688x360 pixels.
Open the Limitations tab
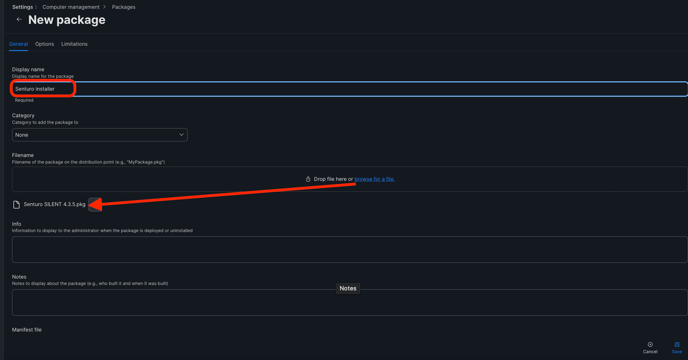pyautogui.click(x=74, y=44)
